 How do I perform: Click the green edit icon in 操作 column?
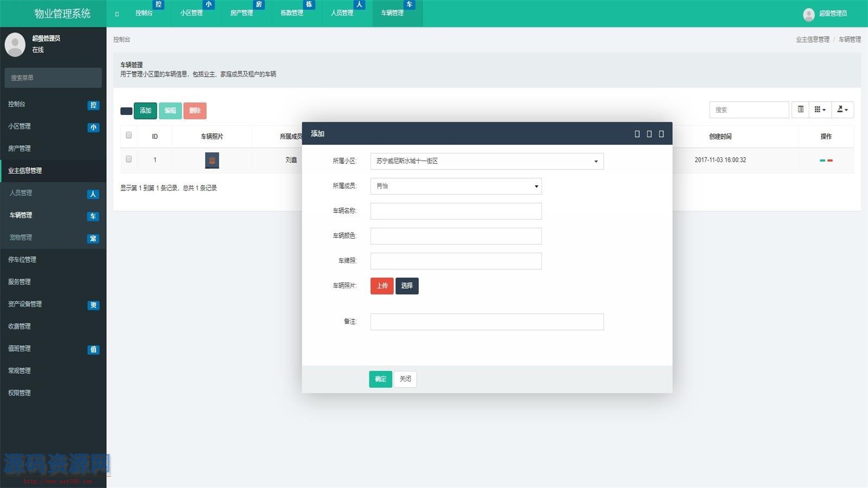click(x=822, y=160)
